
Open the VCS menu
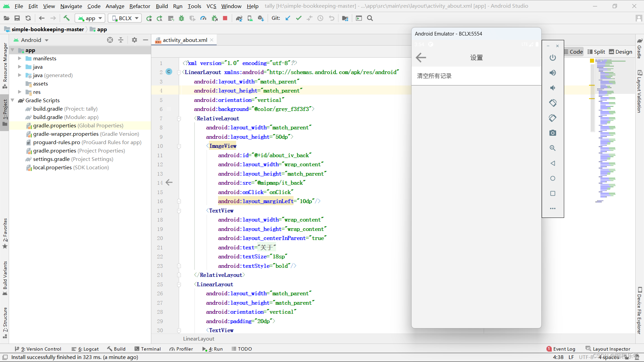click(x=211, y=6)
